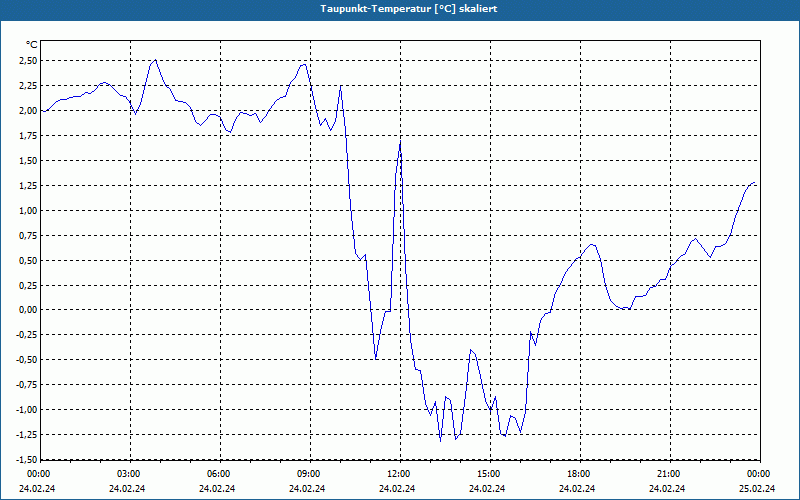The image size is (800, 500).
Task: Click the 21:00 time label
Action: coord(669,474)
